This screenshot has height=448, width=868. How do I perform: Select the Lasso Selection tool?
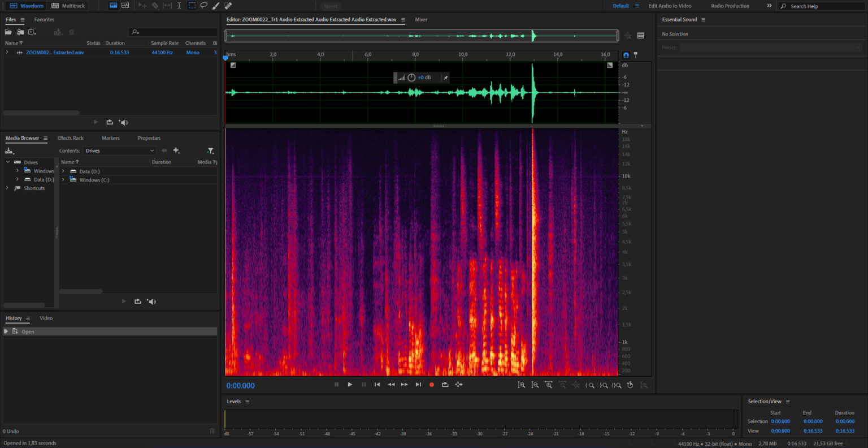coord(203,5)
